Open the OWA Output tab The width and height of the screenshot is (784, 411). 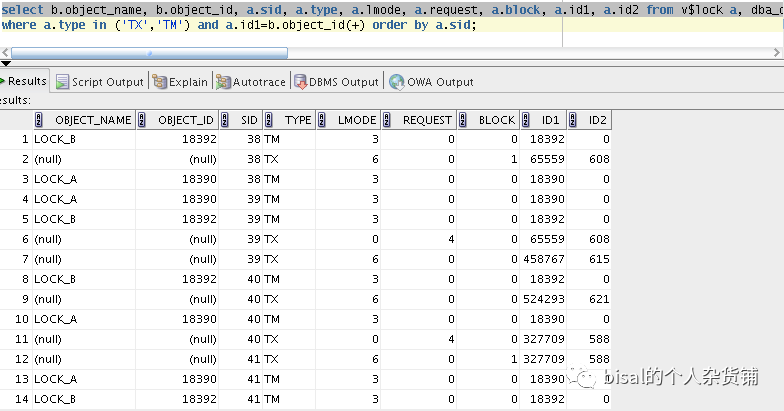[x=439, y=82]
